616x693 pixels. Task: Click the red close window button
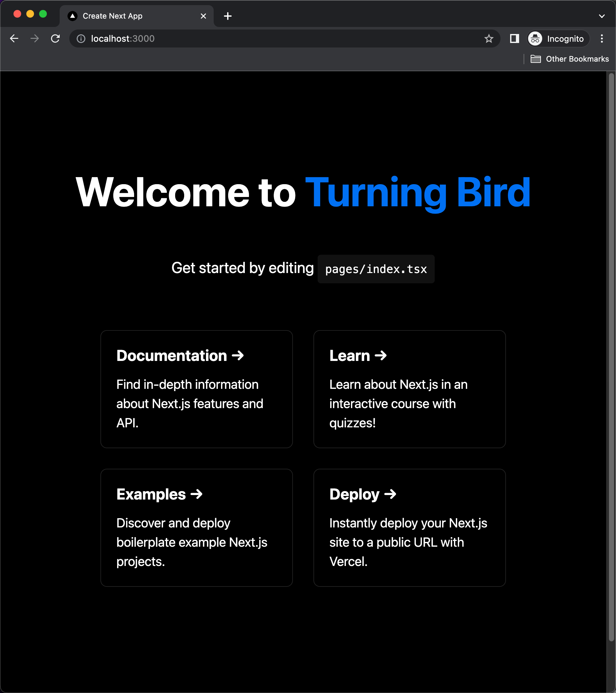[17, 14]
